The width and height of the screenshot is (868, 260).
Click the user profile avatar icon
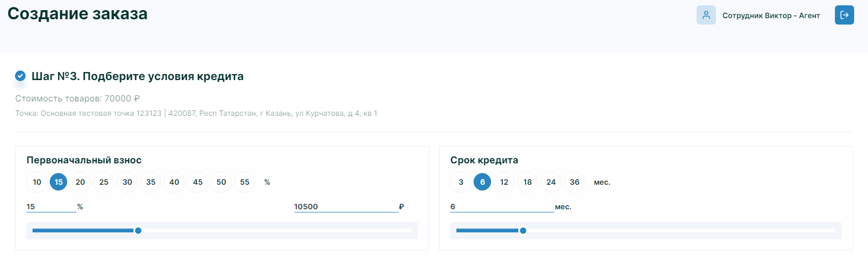(x=706, y=15)
